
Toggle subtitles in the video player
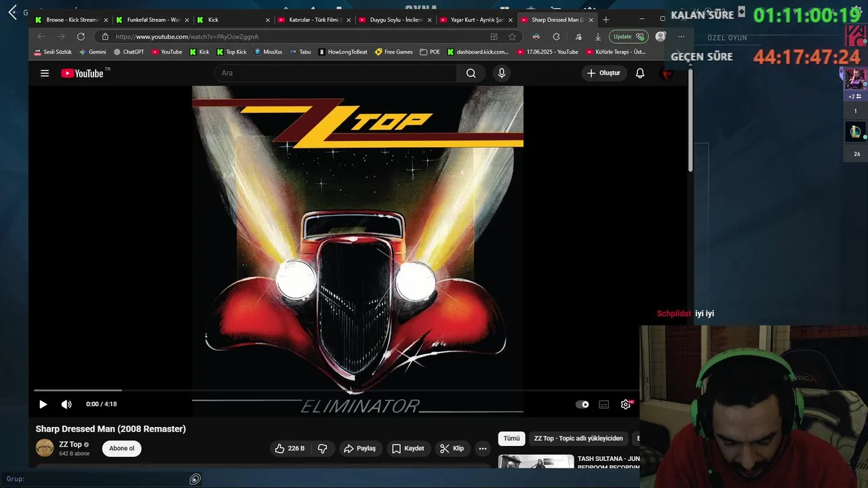(604, 405)
